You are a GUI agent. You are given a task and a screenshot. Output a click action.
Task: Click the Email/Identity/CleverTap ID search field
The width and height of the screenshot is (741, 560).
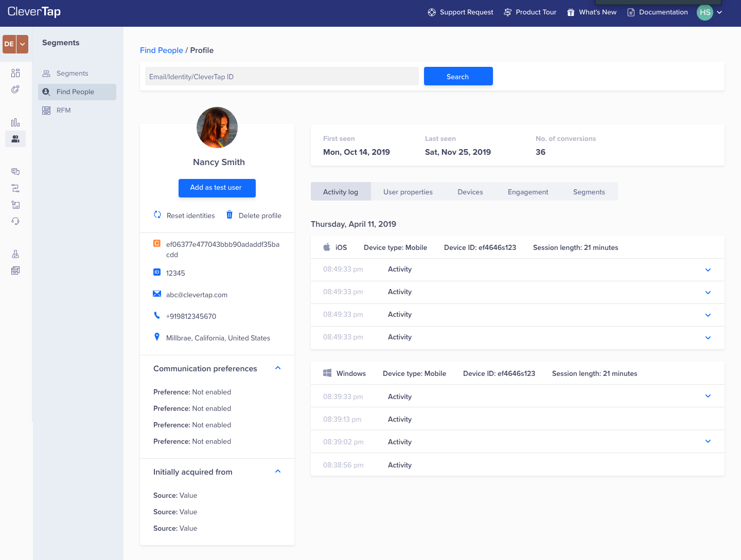[281, 77]
